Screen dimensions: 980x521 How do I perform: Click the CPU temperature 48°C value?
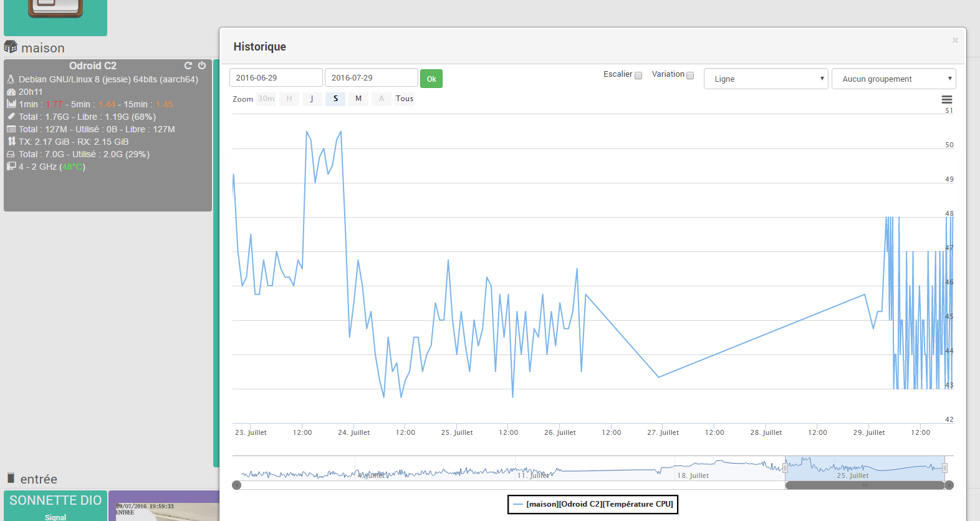coord(73,167)
